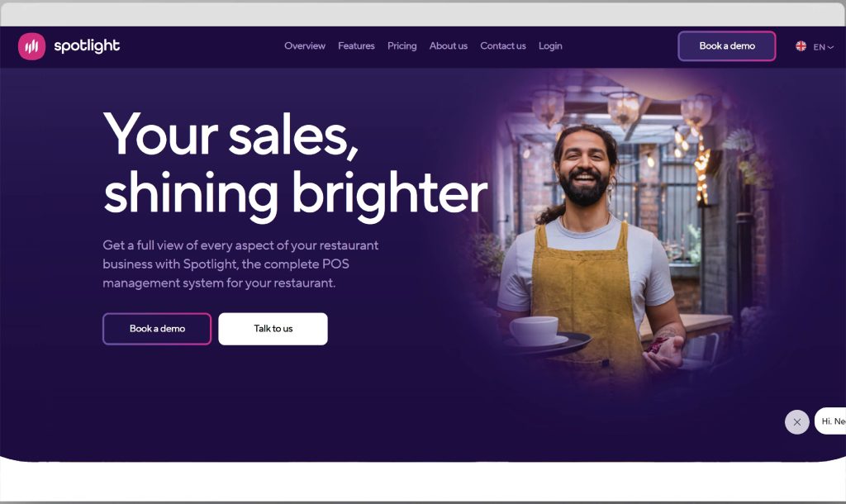
Task: Expand the chevron beside EN
Action: [831, 47]
